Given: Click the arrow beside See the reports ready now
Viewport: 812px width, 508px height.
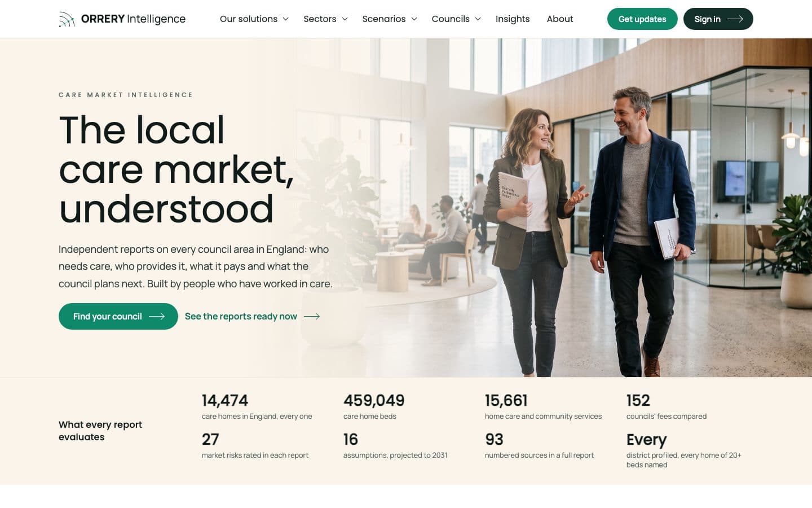Looking at the screenshot, I should 312,317.
